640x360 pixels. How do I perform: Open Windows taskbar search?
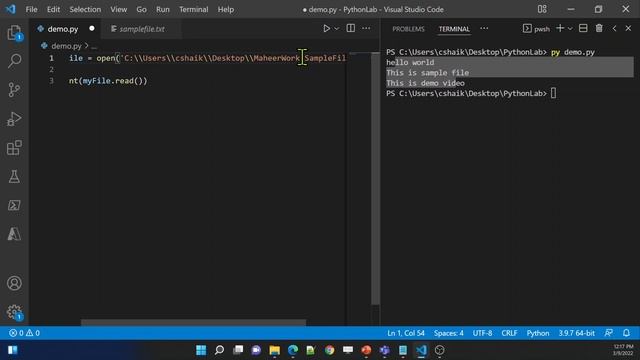click(219, 350)
